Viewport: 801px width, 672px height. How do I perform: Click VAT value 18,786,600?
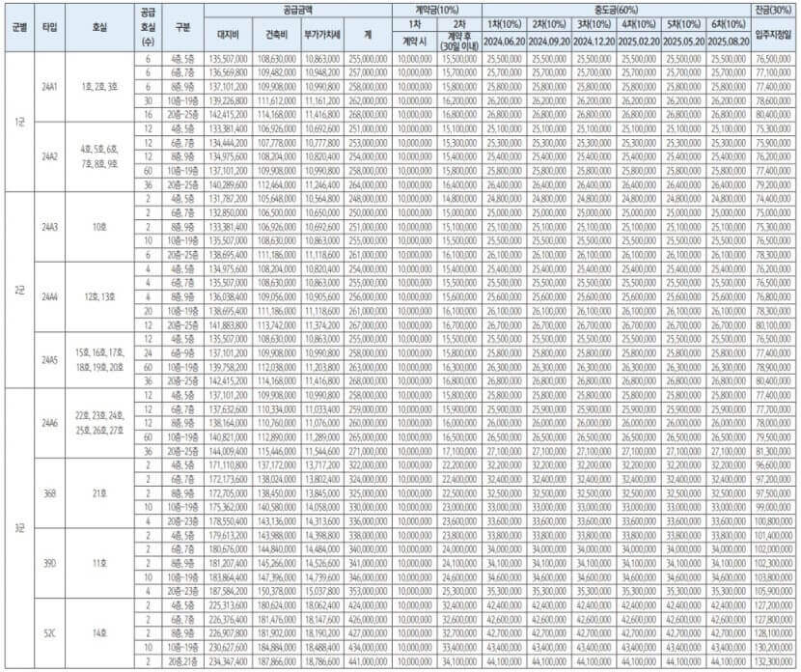(322, 661)
